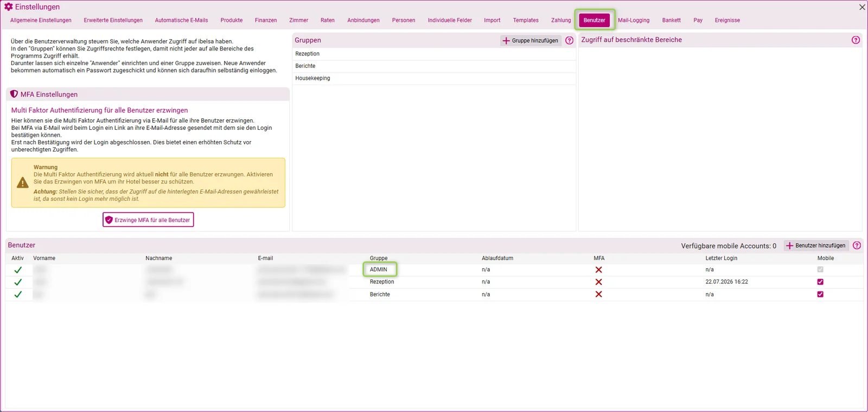Click the MFA Einstellungen shield icon
Image resolution: width=868 pixels, height=412 pixels.
click(x=14, y=94)
